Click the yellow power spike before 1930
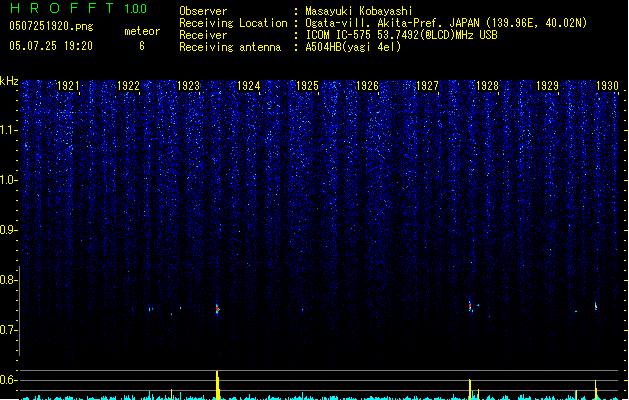This screenshot has width=629, height=400. tap(596, 390)
